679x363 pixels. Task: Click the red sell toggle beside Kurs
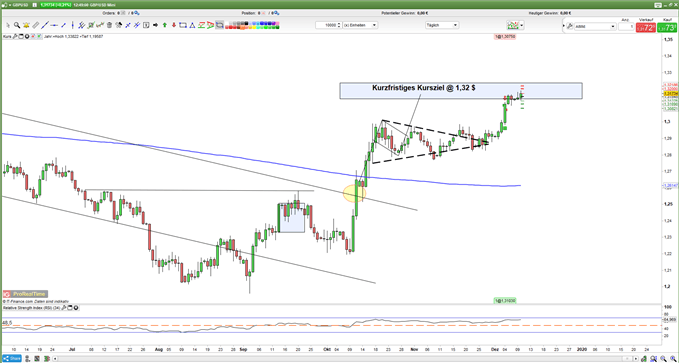(x=33, y=36)
